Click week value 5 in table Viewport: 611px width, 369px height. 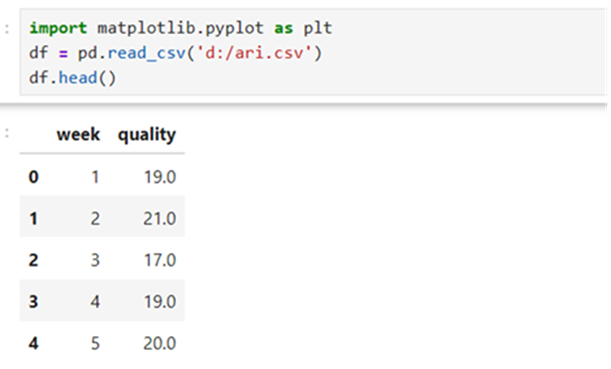tap(95, 343)
